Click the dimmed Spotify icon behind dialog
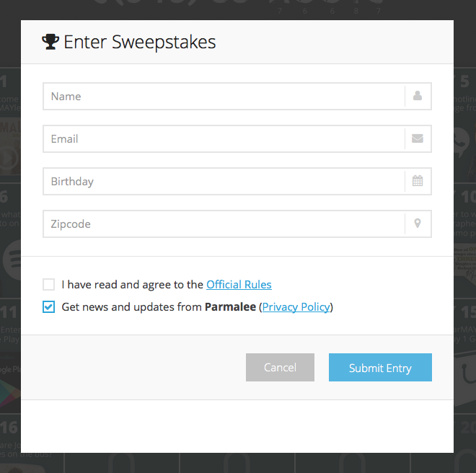 [12, 260]
